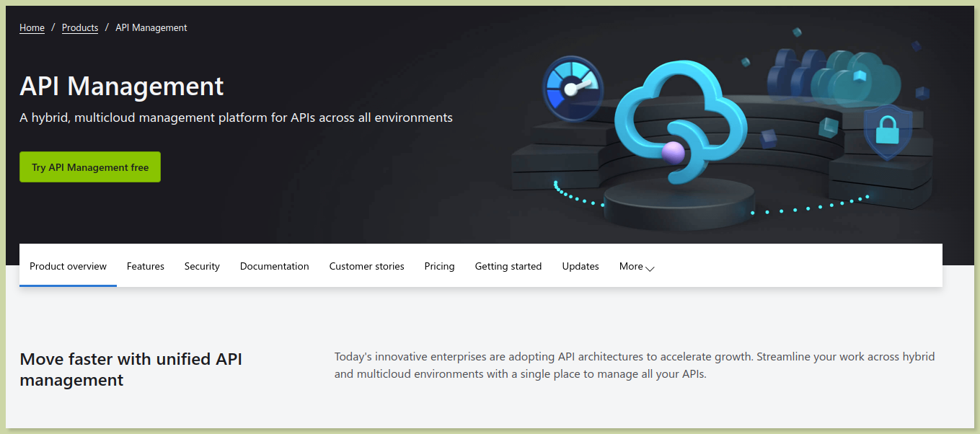Viewport: 980px width, 434px height.
Task: Switch to the Features tab
Action: click(x=146, y=266)
